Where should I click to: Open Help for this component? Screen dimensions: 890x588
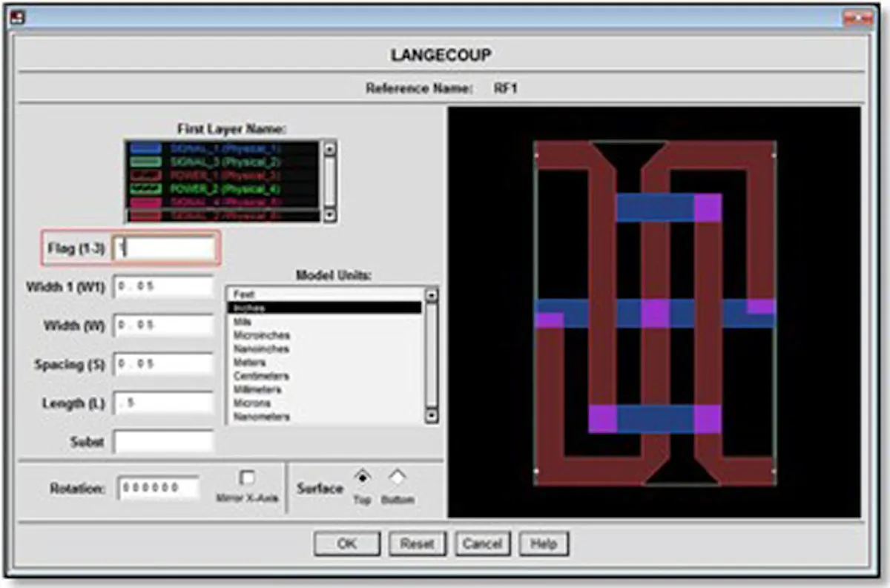pos(544,543)
